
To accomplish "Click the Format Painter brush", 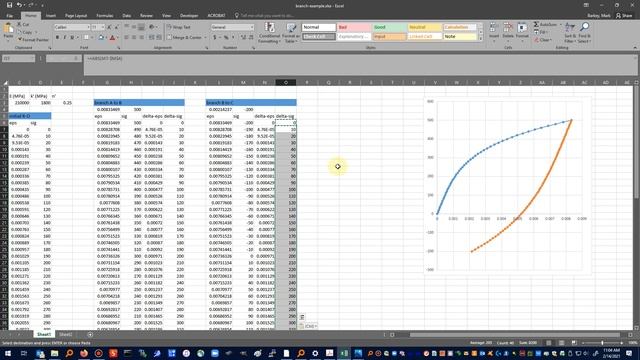I will (33, 40).
